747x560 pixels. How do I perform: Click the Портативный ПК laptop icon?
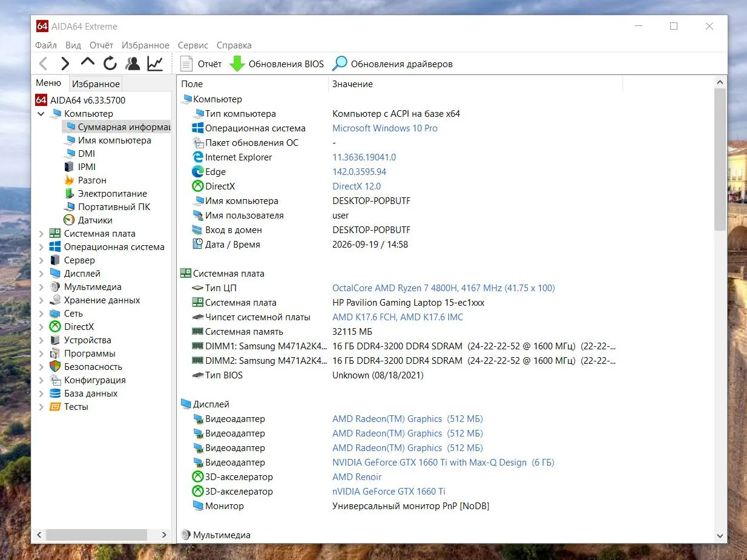point(69,207)
